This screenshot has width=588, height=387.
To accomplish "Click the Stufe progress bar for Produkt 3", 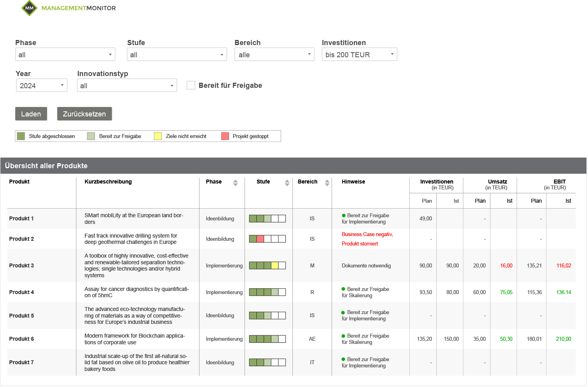I will (267, 265).
